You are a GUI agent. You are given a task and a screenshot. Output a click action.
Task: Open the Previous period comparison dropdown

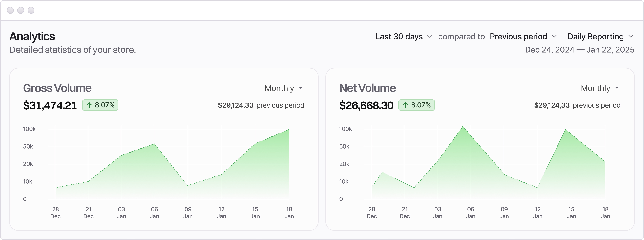[518, 37]
